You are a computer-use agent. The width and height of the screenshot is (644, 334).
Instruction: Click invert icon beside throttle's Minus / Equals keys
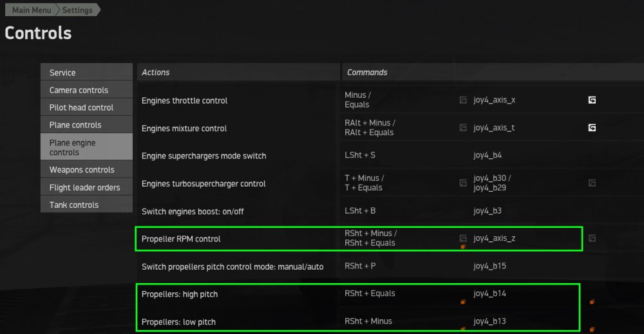point(463,100)
